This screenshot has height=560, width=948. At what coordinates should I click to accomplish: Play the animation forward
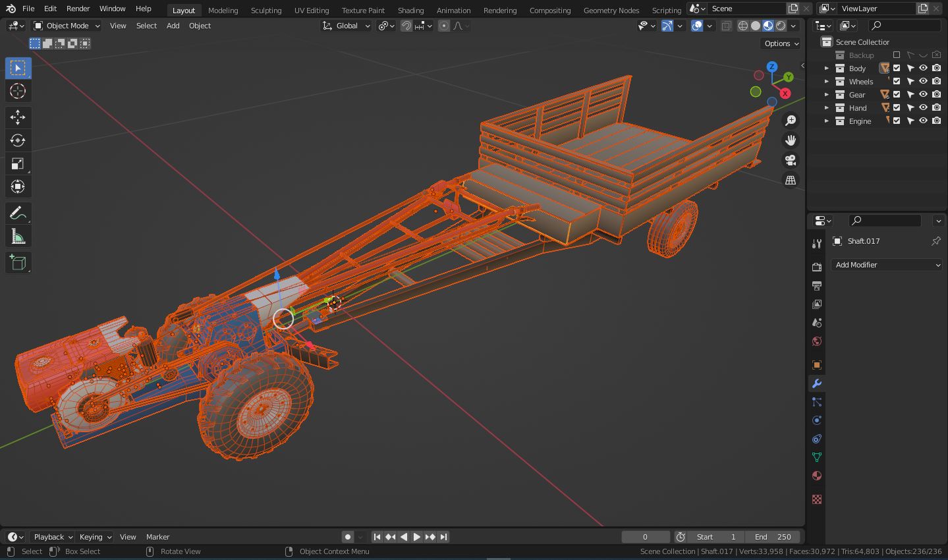(x=416, y=537)
